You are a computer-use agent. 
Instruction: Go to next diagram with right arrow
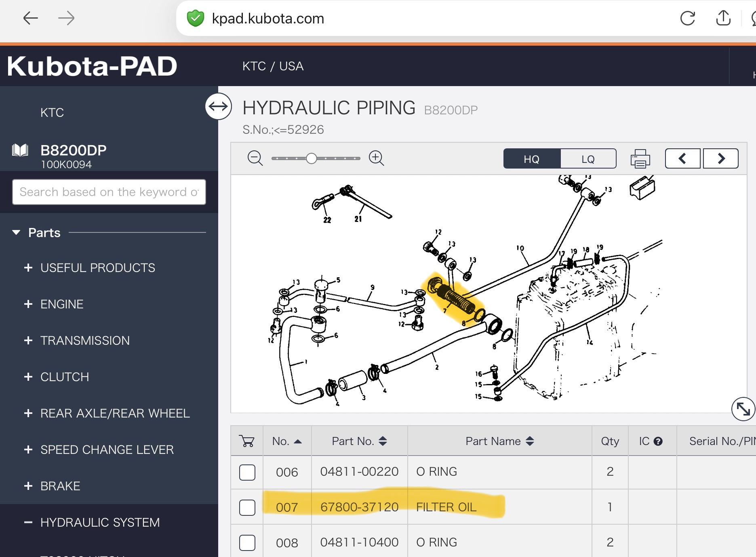click(721, 158)
